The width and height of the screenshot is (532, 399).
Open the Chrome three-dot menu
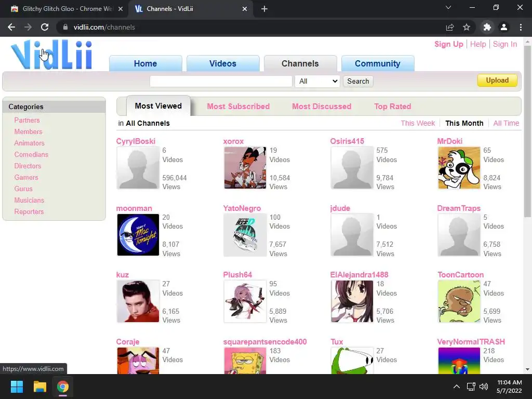click(521, 27)
